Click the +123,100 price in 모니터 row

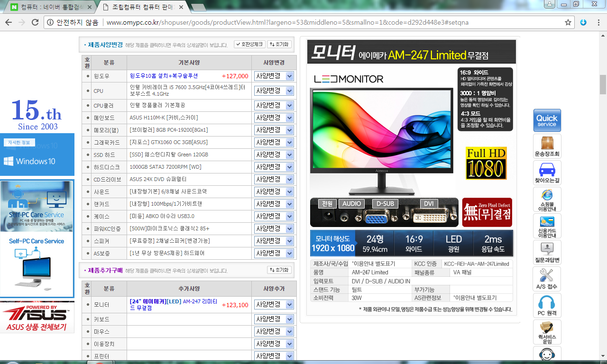235,305
